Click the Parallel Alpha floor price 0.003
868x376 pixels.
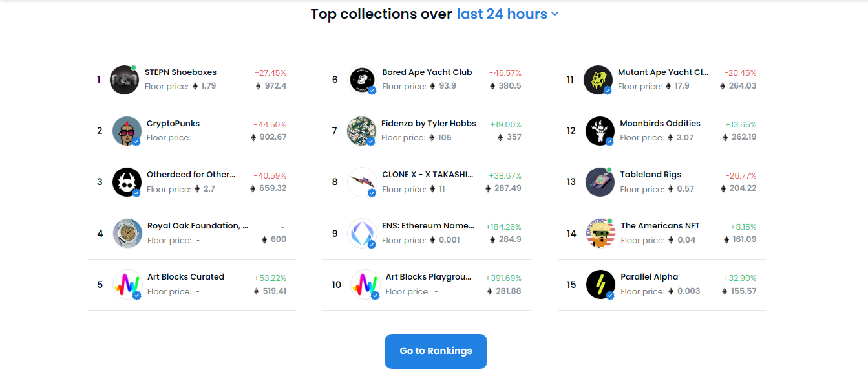[x=689, y=291]
